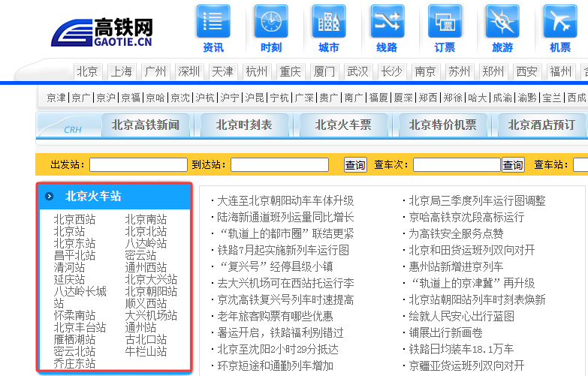This screenshot has width=588, height=376.
Task: Open the 资讯 news icon
Action: 213,22
